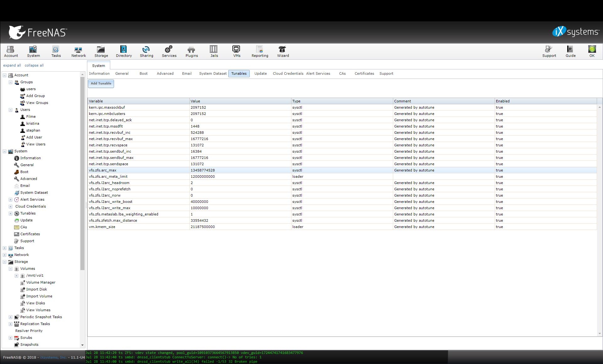Expand the Periodic Snapshot Tasks node

pos(10,317)
